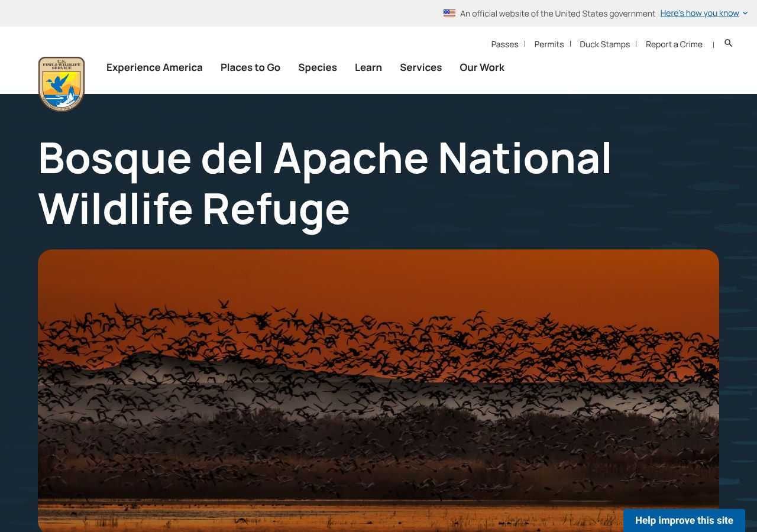
Task: Open the Experience America menu
Action: pyautogui.click(x=154, y=67)
